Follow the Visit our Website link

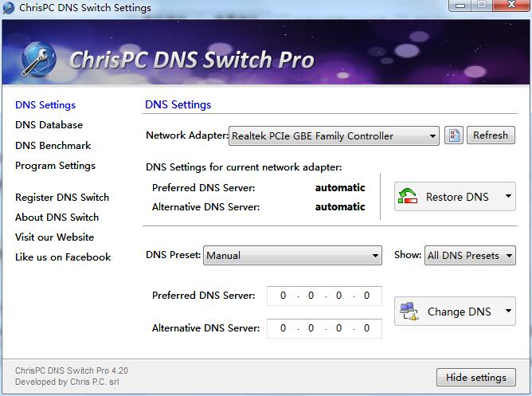(55, 237)
